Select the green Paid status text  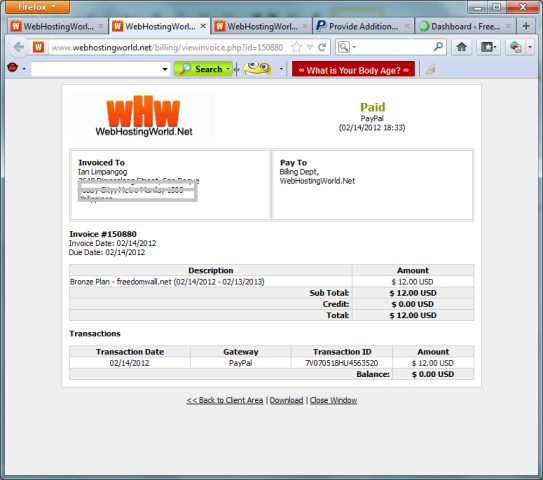pyautogui.click(x=372, y=107)
